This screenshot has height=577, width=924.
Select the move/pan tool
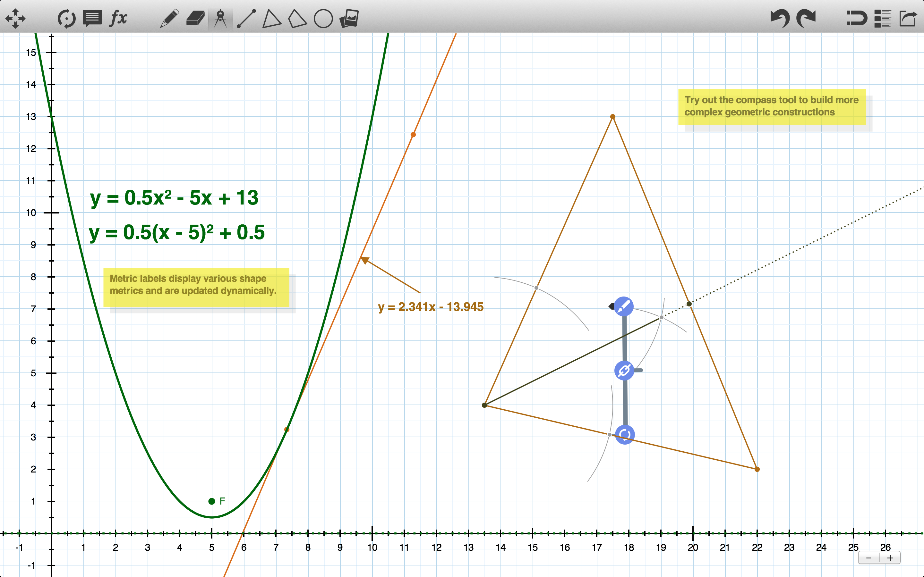(15, 18)
